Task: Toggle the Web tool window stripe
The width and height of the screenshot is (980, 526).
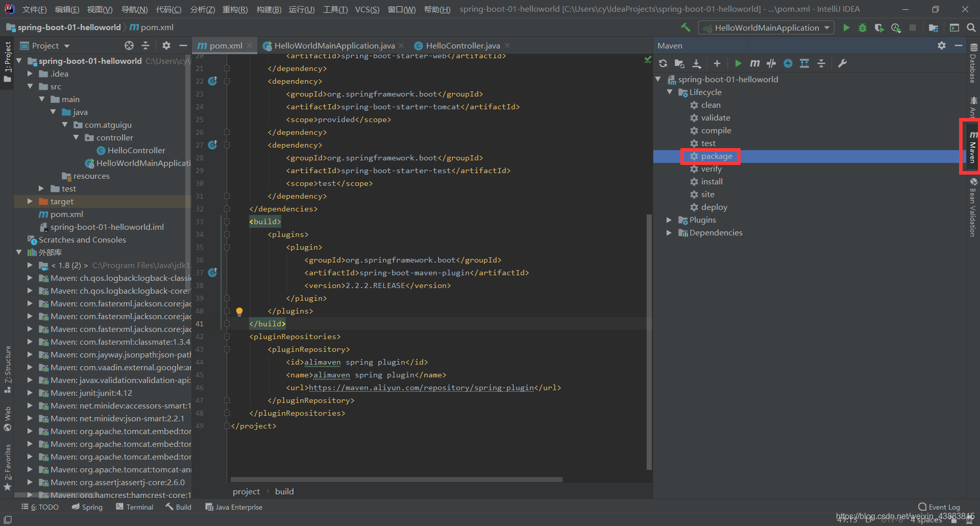Action: 8,419
